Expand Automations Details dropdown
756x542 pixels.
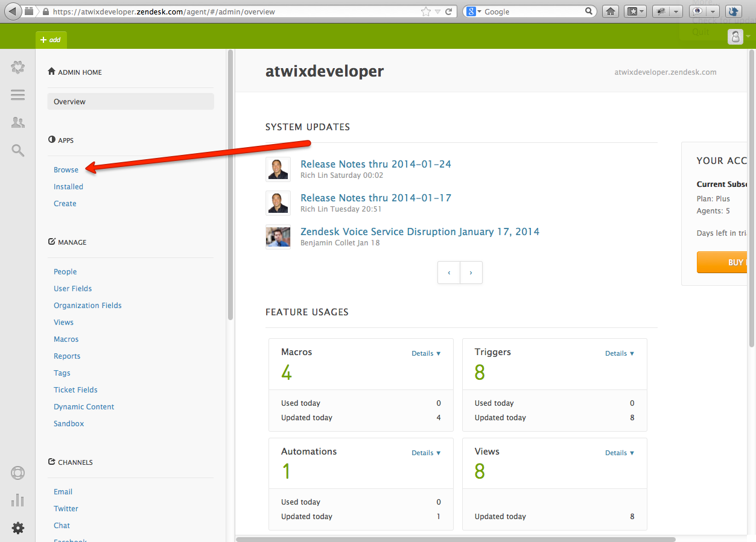(427, 453)
